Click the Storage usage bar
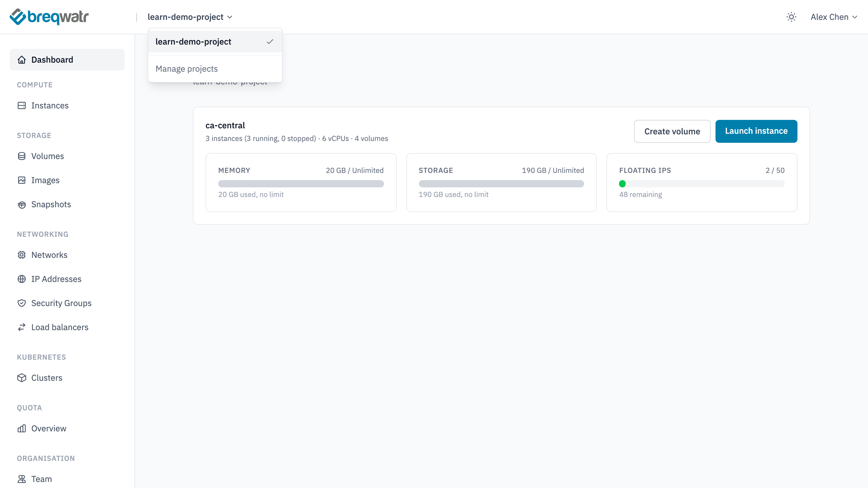The image size is (868, 488). (501, 184)
